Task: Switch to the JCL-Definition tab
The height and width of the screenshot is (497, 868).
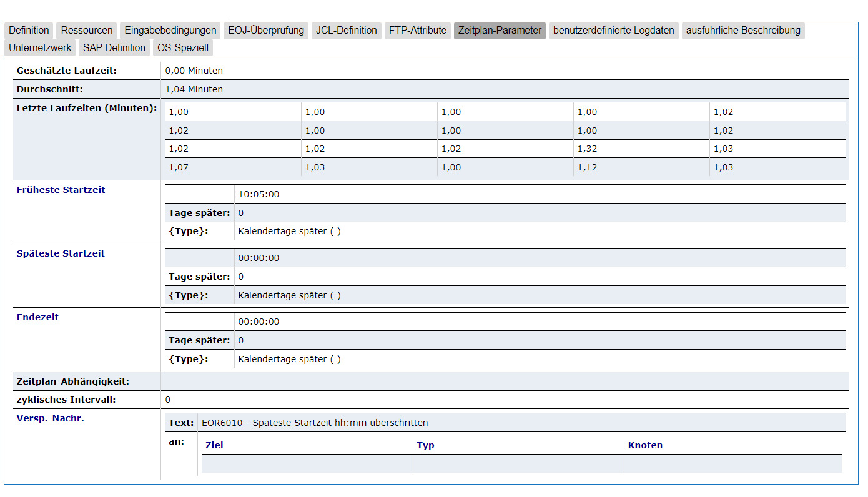Action: tap(346, 30)
